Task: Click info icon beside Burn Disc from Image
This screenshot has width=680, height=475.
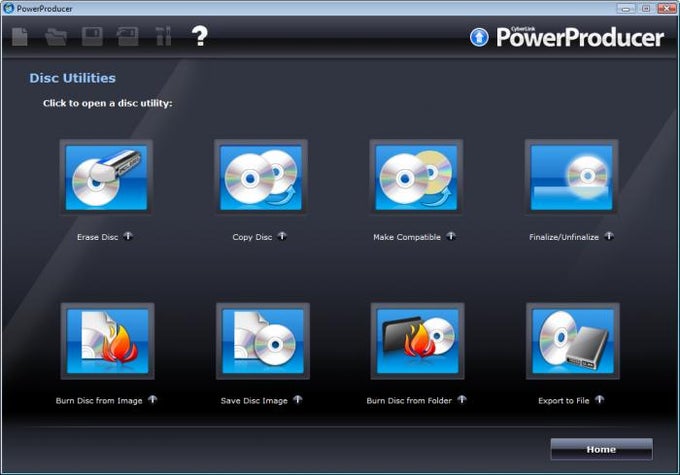Action: pos(153,400)
